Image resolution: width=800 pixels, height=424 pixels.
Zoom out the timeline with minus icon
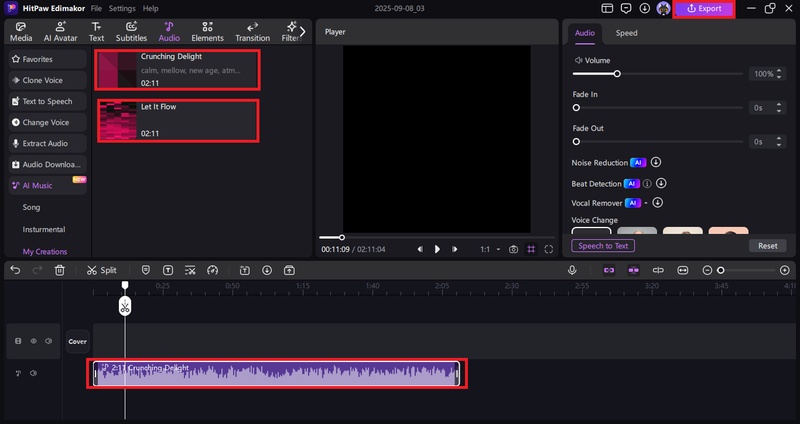point(707,270)
